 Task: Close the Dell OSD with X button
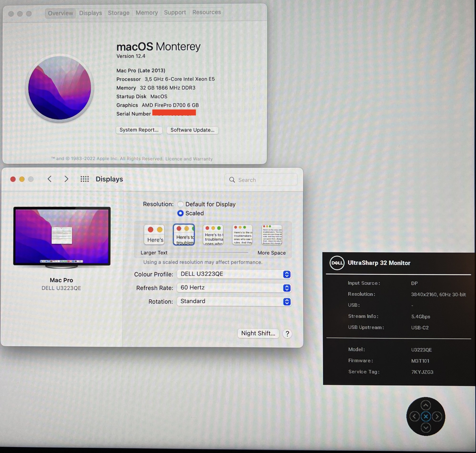[426, 416]
